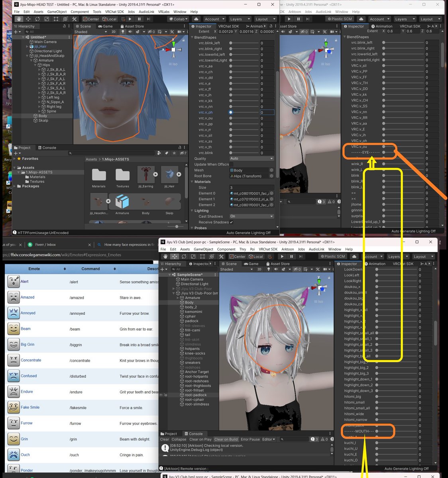Uncheck Receive Shadows checkbox
Image resolution: width=448 pixels, height=478 pixels.
231,222
